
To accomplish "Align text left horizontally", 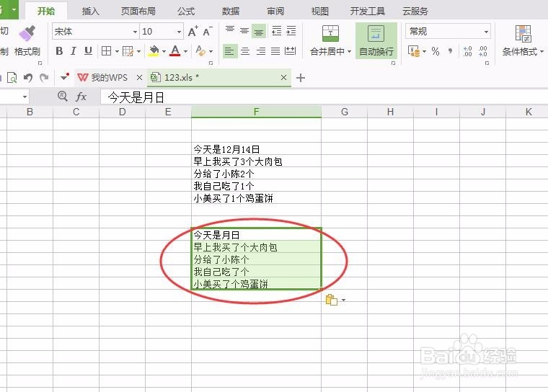I will click(x=229, y=51).
